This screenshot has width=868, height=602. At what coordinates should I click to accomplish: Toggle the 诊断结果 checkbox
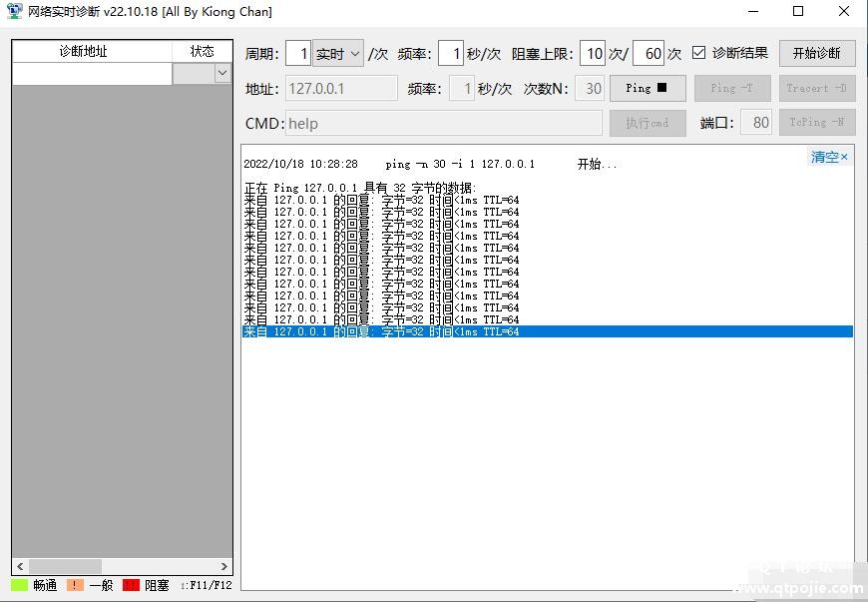699,53
